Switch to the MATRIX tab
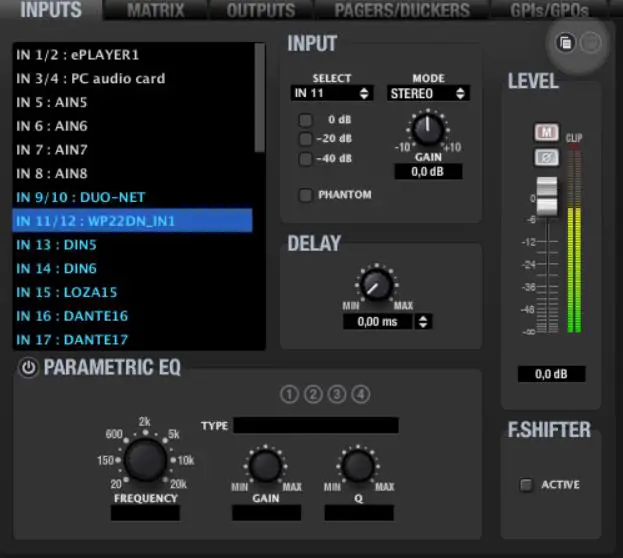 tap(155, 10)
